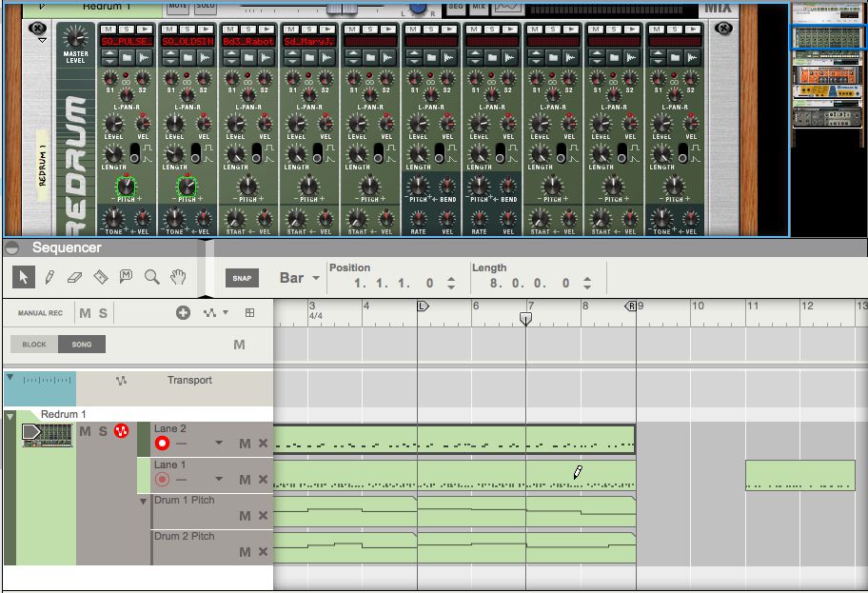Delete the Drum 1 Pitch lane
This screenshot has width=868, height=593.
pos(263,516)
